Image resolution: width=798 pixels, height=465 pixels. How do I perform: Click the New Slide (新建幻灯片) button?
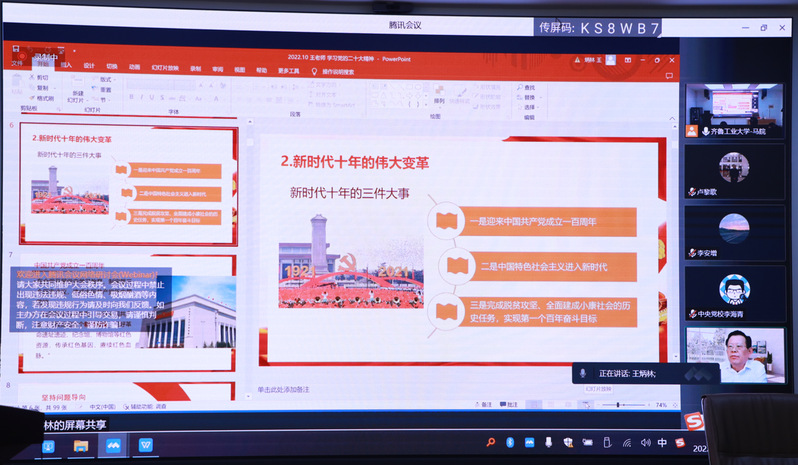(77, 90)
